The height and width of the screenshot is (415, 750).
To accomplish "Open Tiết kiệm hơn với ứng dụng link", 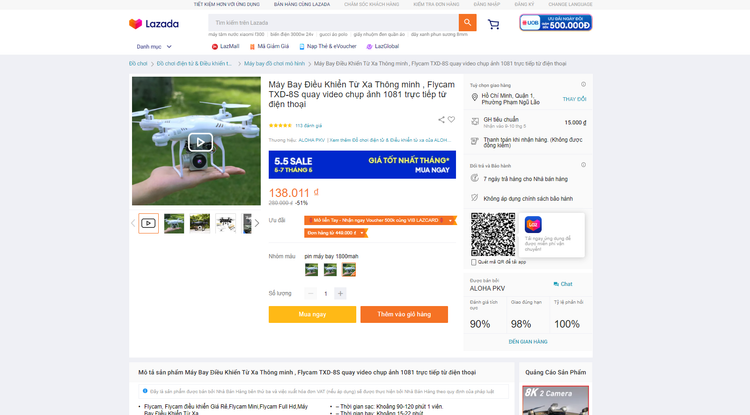I will 227,4.
